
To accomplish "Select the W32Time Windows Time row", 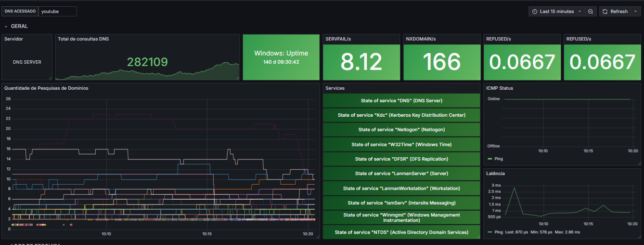I will coord(401,144).
